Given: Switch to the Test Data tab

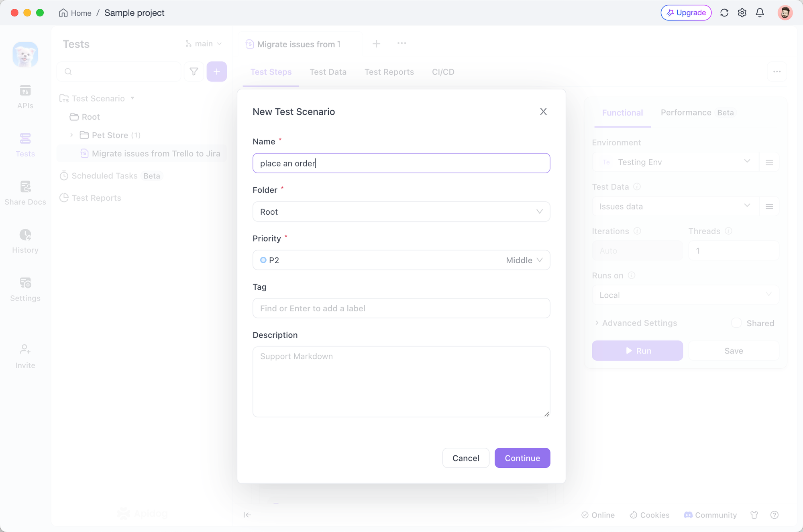Looking at the screenshot, I should click(x=328, y=72).
